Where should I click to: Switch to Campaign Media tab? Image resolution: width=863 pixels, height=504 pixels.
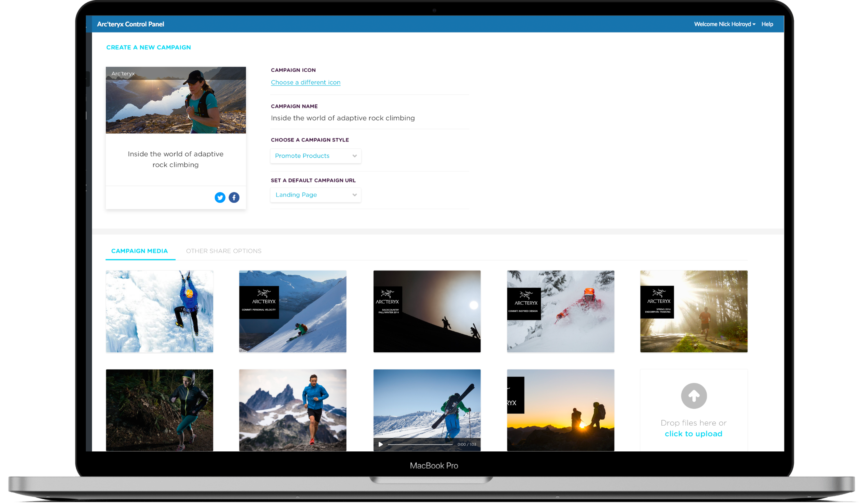tap(139, 251)
